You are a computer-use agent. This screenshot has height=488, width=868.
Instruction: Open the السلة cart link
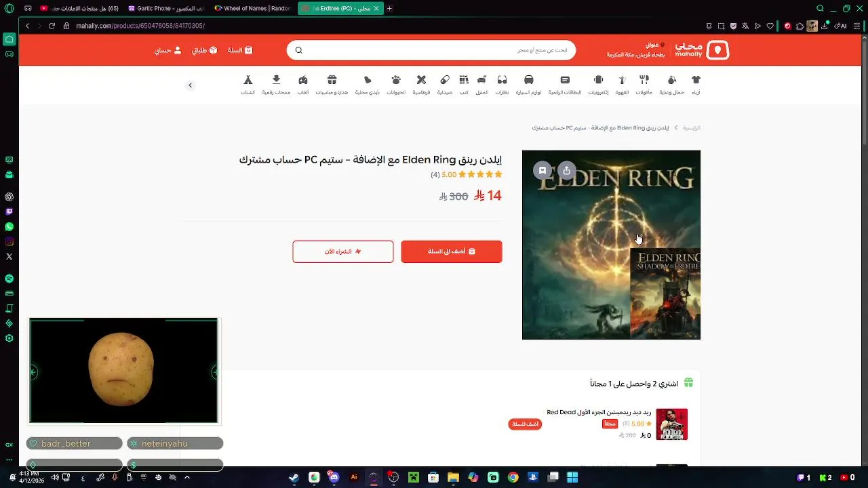click(x=239, y=50)
